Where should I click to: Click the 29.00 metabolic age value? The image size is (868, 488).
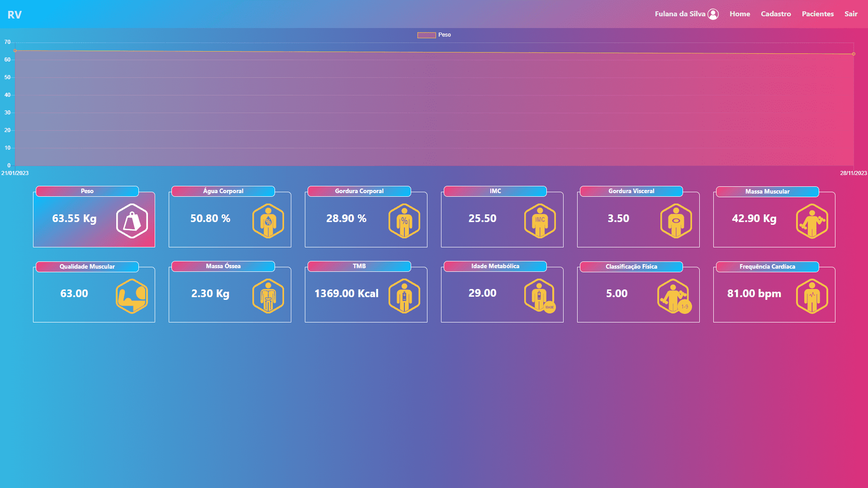click(x=483, y=294)
